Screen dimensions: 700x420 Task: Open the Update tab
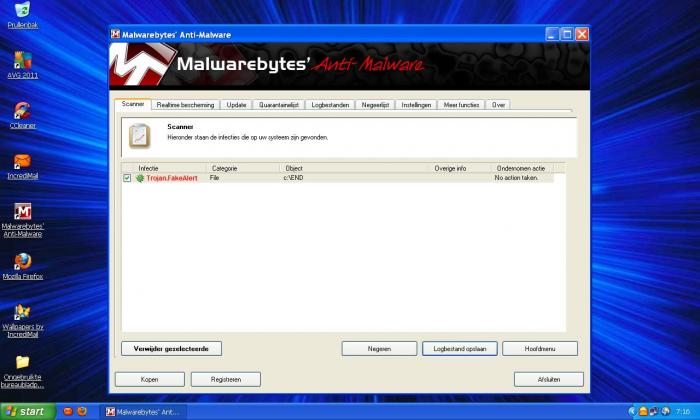click(x=236, y=105)
